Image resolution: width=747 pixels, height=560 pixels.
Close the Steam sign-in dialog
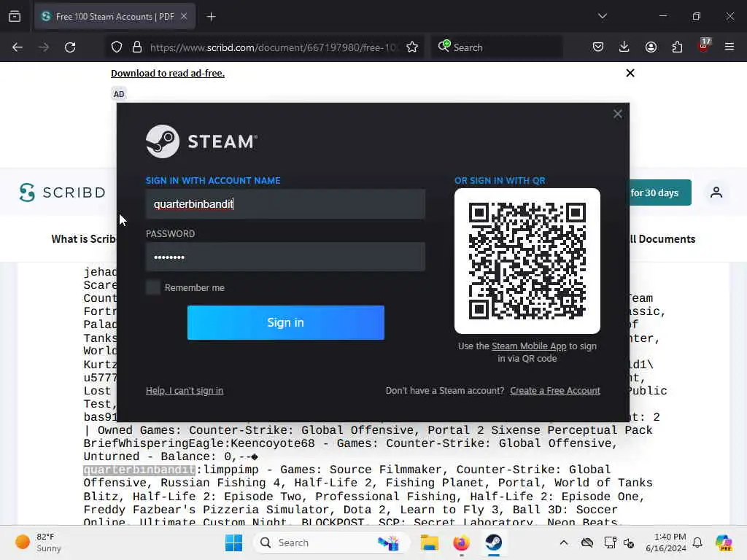[x=617, y=114]
